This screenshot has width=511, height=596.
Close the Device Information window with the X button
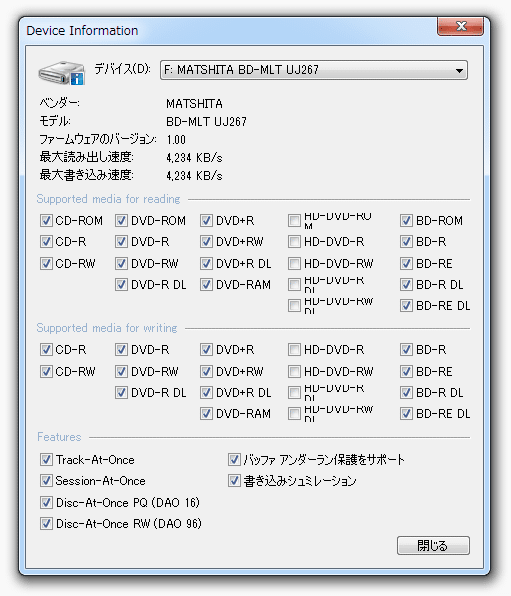coord(460,26)
